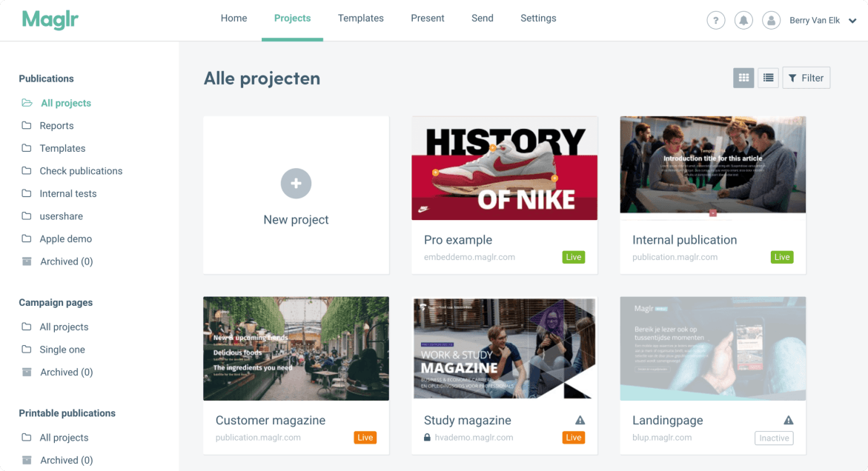Click open folder icon beside Publications All projects
Viewport: 868px width, 471px height.
[x=27, y=103]
